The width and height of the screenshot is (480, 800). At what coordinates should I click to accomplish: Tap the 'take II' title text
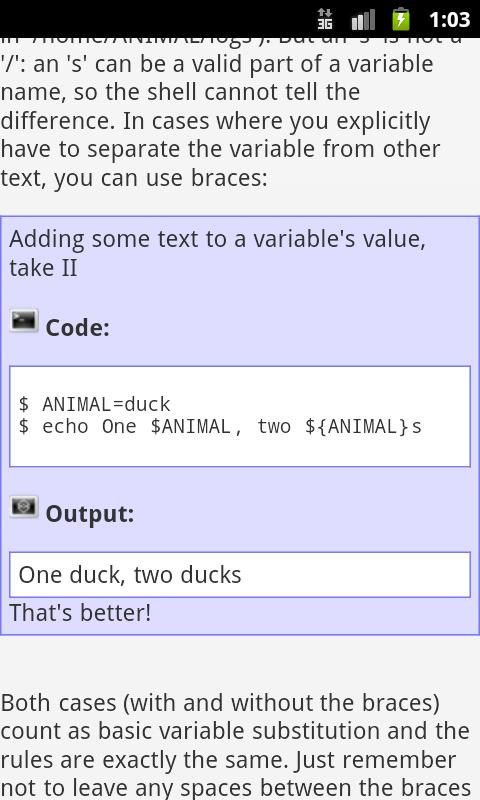tap(43, 268)
